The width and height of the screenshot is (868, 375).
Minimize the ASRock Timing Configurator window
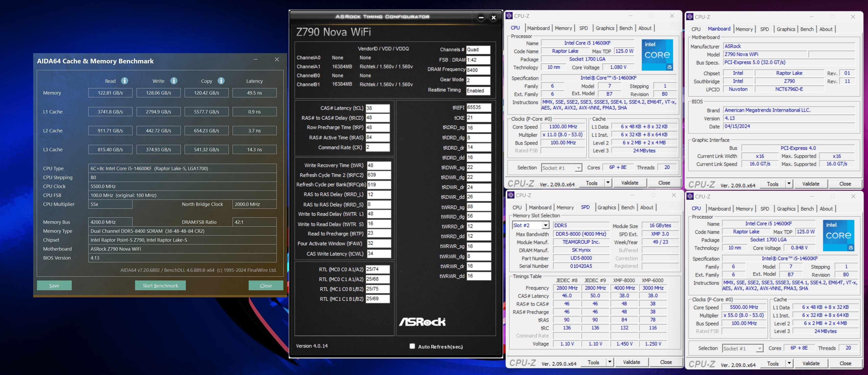[x=481, y=18]
